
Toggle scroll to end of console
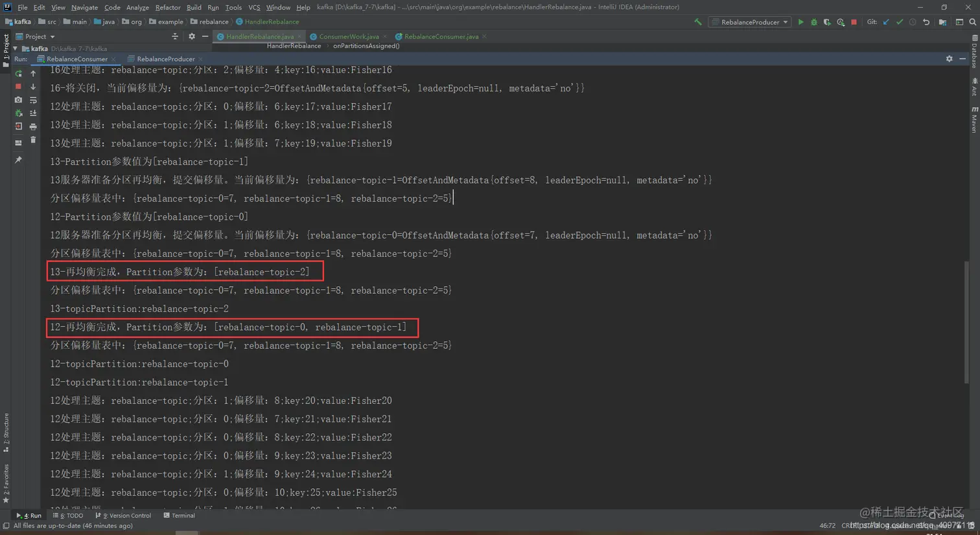coord(33,113)
